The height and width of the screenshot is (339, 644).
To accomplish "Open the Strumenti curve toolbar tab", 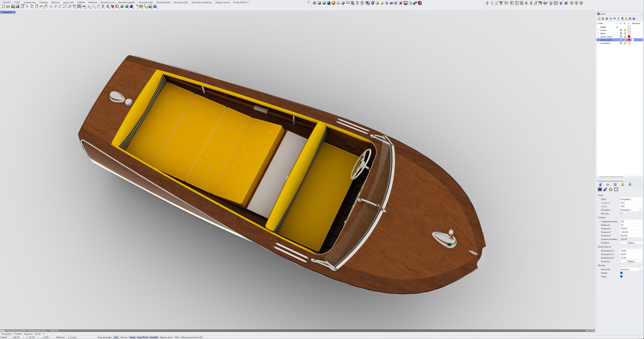I will click(x=107, y=2).
